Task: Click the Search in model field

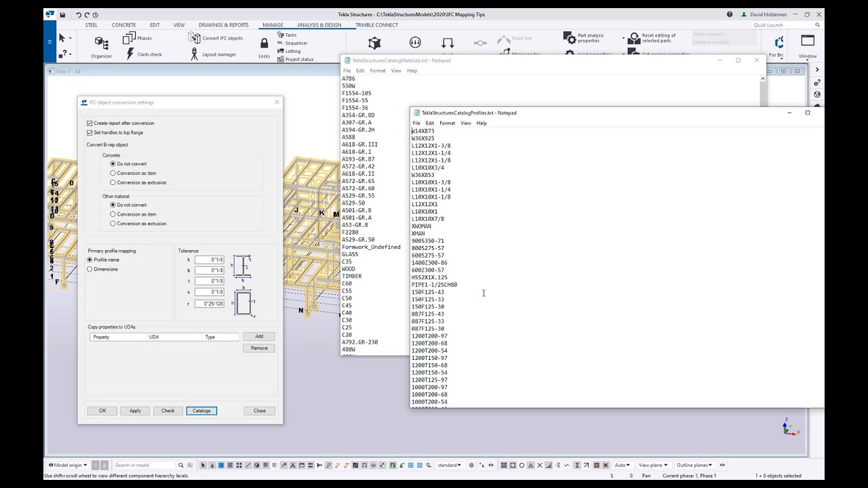Action: click(144, 465)
